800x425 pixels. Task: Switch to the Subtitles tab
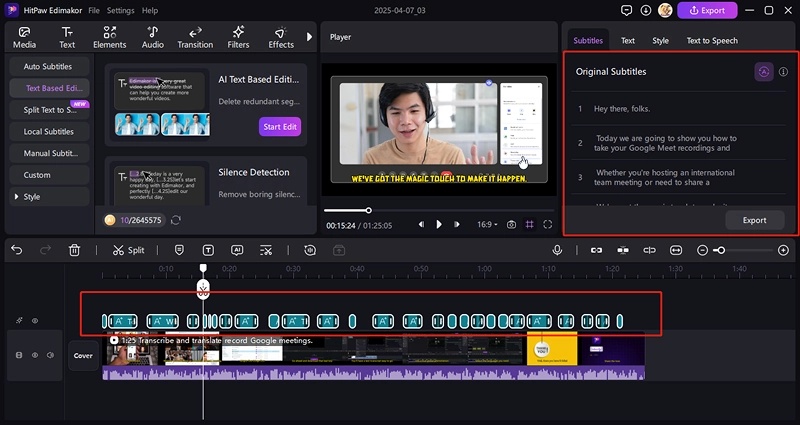pyautogui.click(x=588, y=40)
